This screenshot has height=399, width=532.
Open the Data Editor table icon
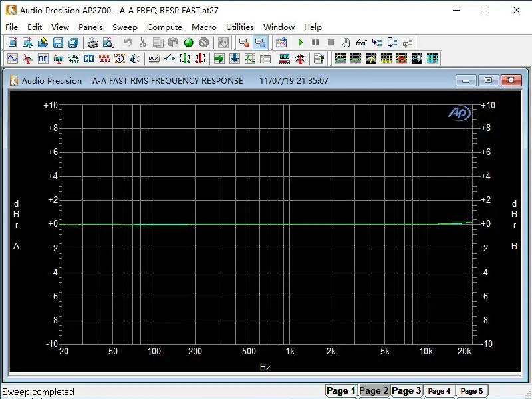pyautogui.click(x=265, y=59)
